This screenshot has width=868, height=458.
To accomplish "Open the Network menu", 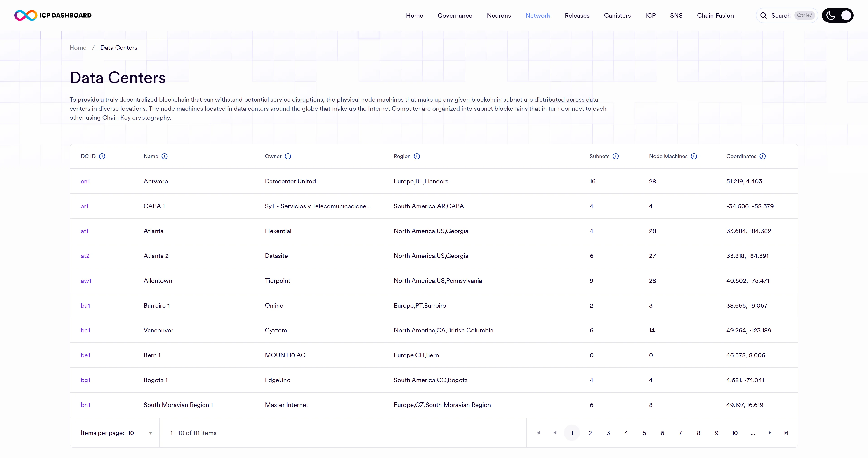I will (x=538, y=16).
